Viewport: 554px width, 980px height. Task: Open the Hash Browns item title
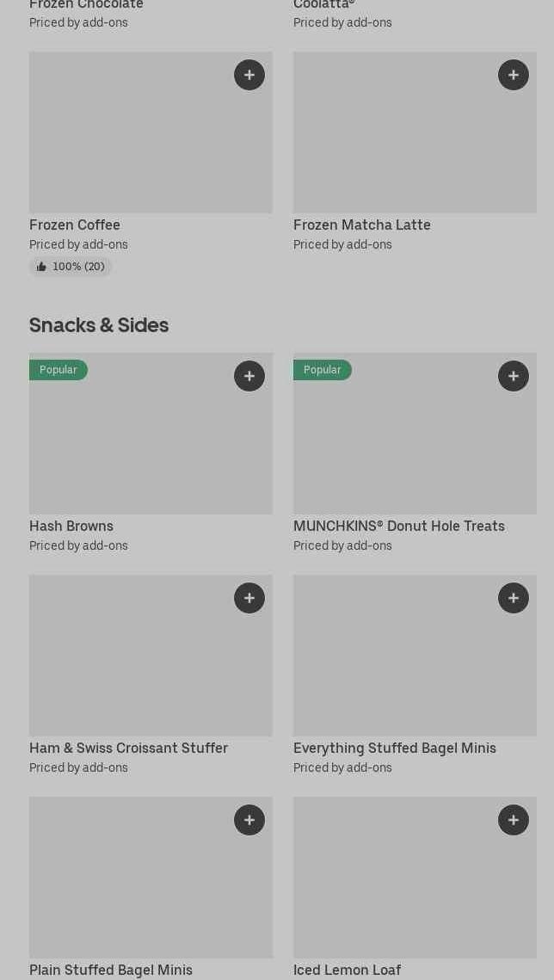tap(71, 526)
